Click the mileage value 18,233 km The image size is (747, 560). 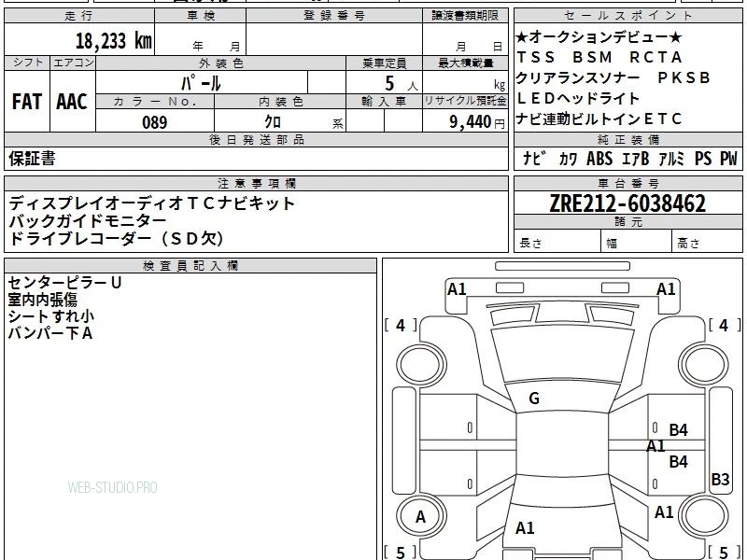(x=113, y=41)
